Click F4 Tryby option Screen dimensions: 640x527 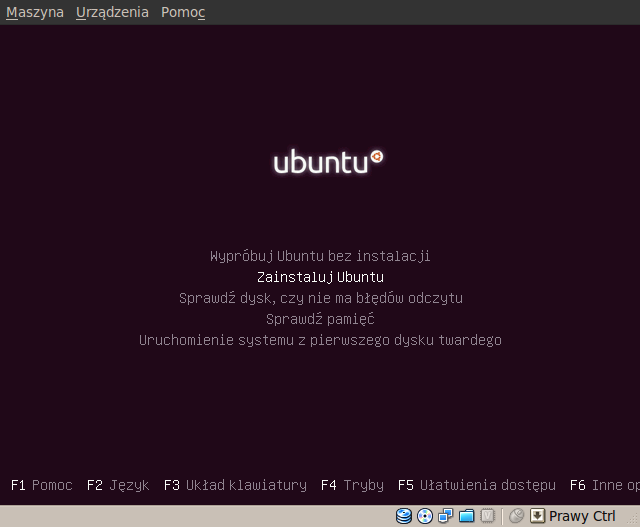point(352,485)
